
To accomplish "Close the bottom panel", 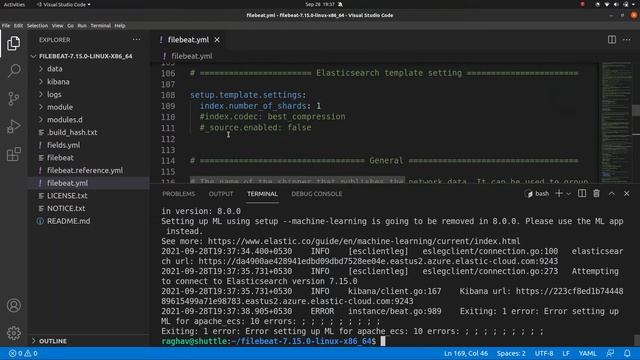I will [627, 193].
